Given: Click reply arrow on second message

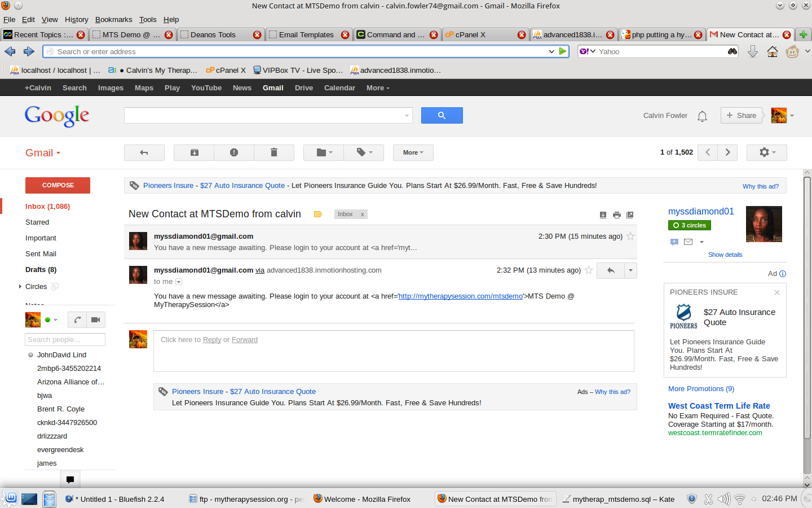Looking at the screenshot, I should [611, 270].
